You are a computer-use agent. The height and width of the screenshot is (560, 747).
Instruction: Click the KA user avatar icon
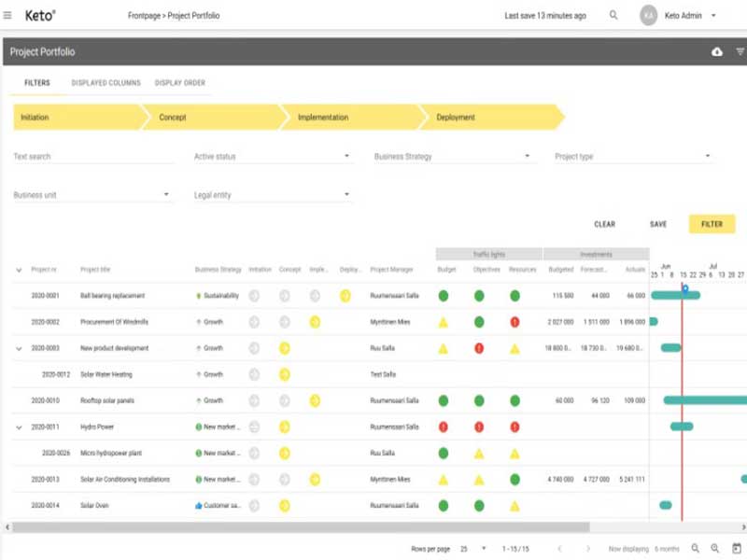point(649,16)
